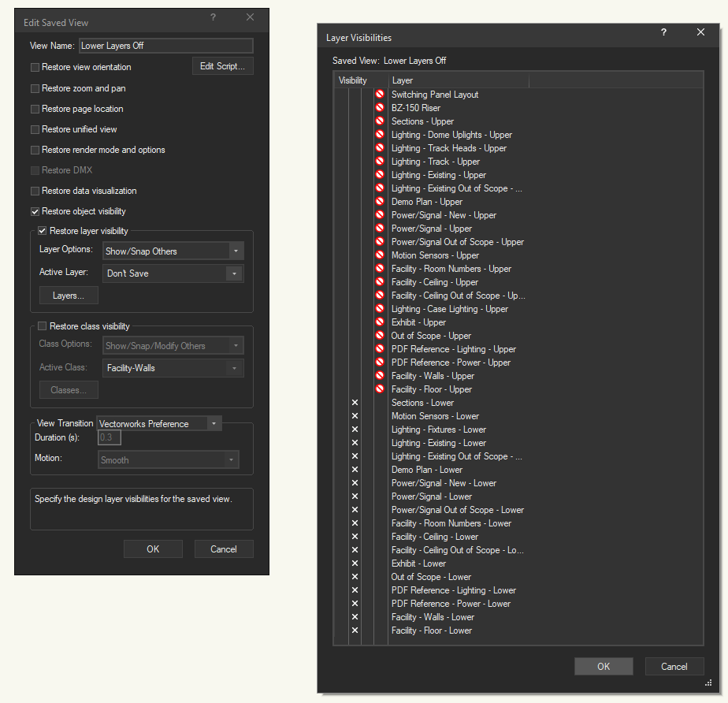Click the Visibility column header
Image resolution: width=728 pixels, height=703 pixels.
[353, 80]
